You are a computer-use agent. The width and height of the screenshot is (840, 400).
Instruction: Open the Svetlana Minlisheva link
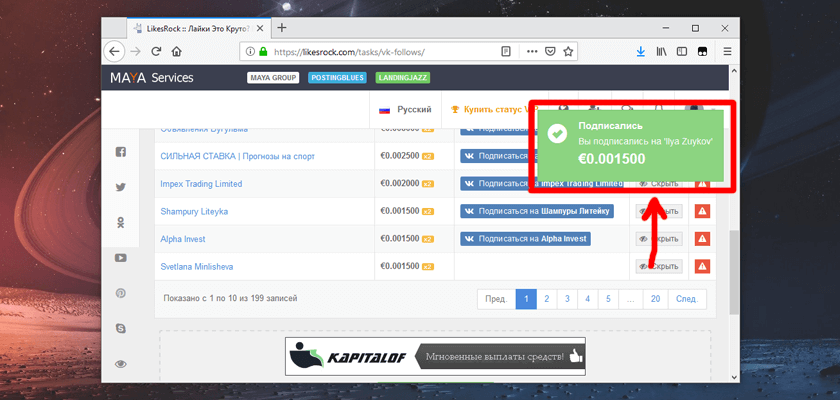coord(197,266)
